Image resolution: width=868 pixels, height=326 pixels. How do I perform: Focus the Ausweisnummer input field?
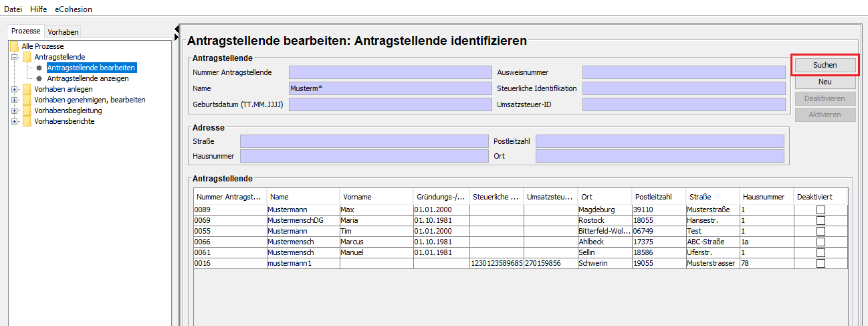coord(683,72)
